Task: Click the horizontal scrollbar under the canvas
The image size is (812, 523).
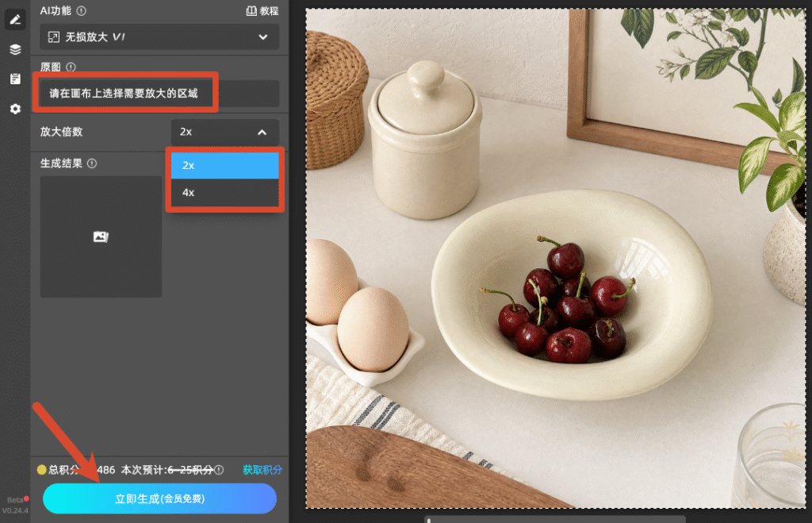Action: [555, 519]
